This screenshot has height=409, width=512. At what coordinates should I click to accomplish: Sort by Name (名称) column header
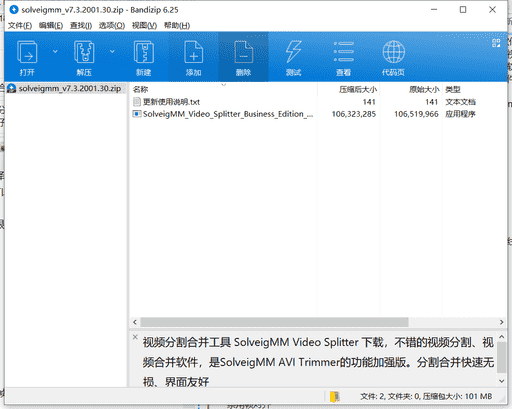click(x=140, y=89)
